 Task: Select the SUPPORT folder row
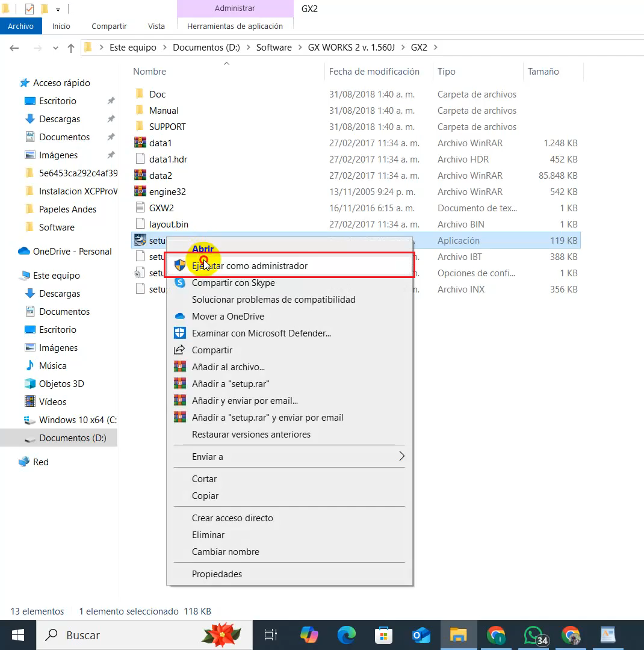pos(356,127)
